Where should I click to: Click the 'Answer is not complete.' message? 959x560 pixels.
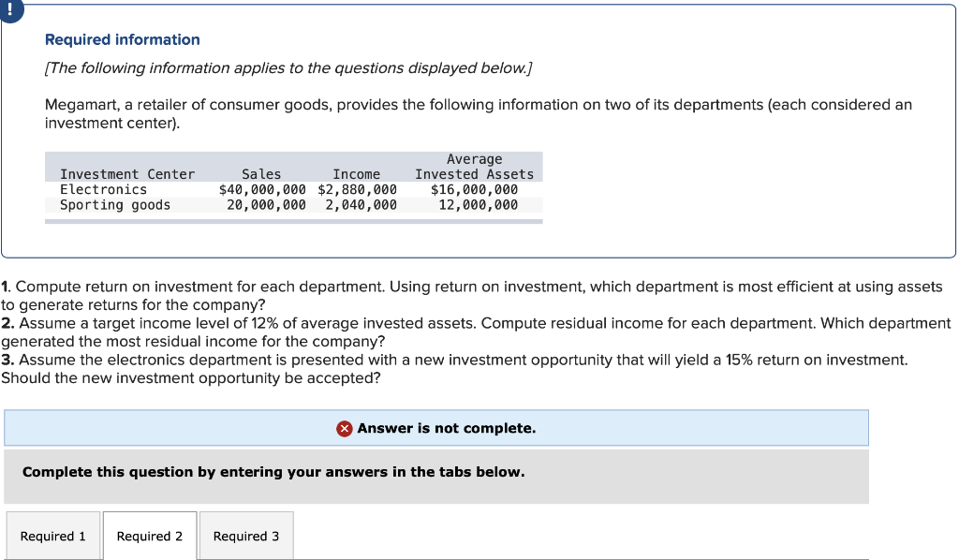pyautogui.click(x=447, y=428)
